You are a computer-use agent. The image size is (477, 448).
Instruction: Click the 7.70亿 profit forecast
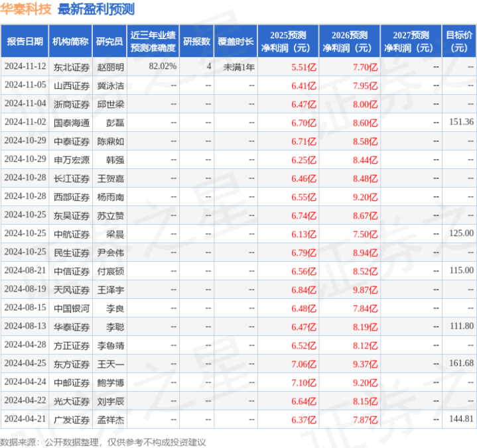click(x=366, y=67)
